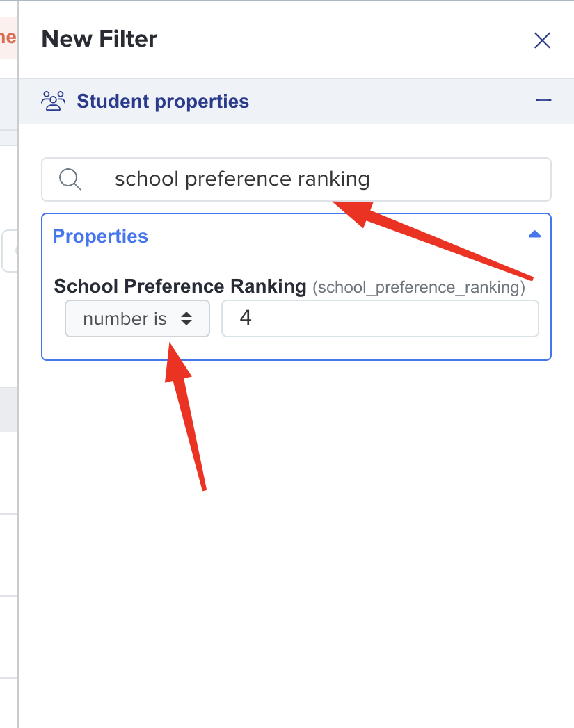Click the Student properties section header

[296, 101]
